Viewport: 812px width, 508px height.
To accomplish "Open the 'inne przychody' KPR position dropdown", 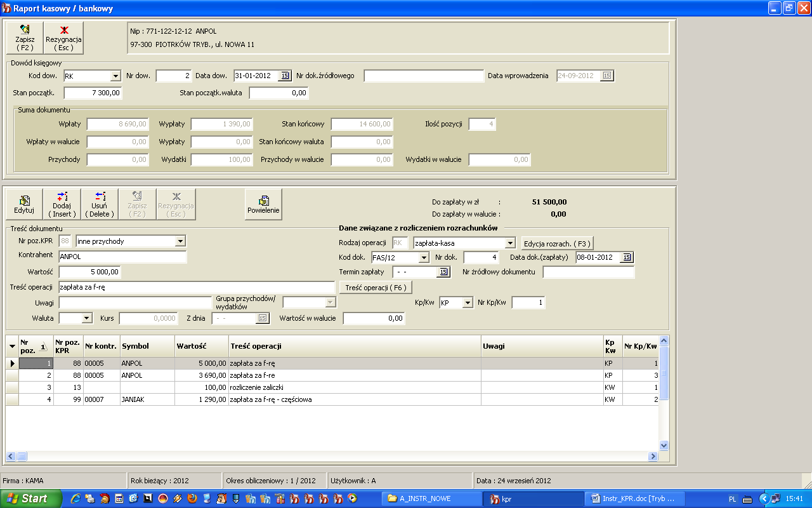I will pos(180,241).
